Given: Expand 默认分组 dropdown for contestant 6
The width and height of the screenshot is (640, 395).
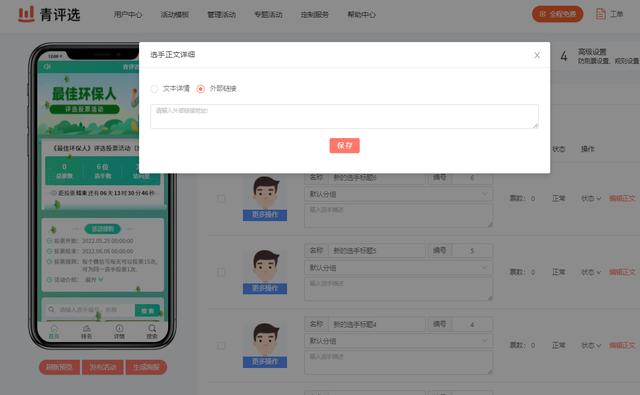Looking at the screenshot, I should click(x=398, y=194).
